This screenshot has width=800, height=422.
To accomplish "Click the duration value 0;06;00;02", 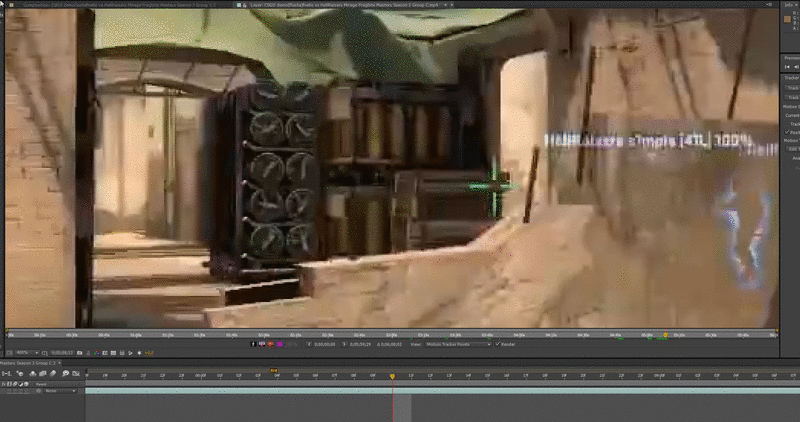I will point(390,344).
